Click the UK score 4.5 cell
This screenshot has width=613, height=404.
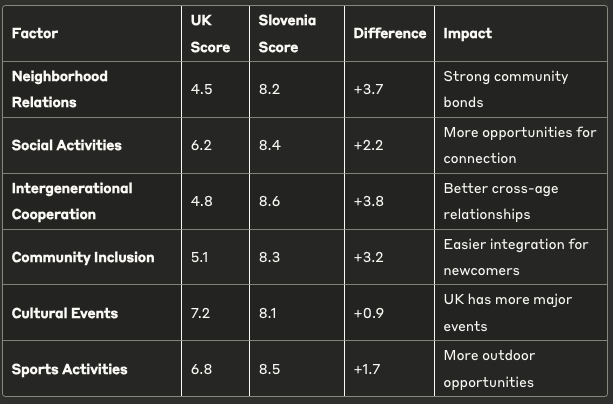(x=201, y=89)
